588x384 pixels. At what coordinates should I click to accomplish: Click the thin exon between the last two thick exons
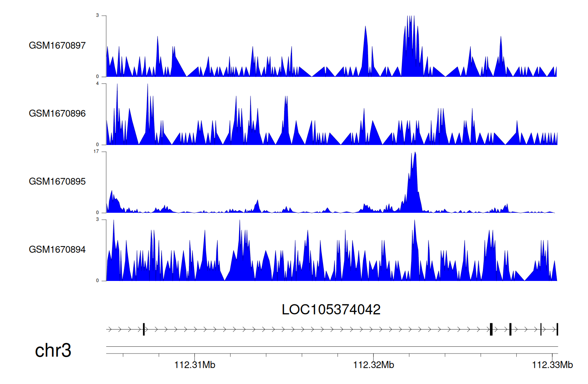point(541,329)
